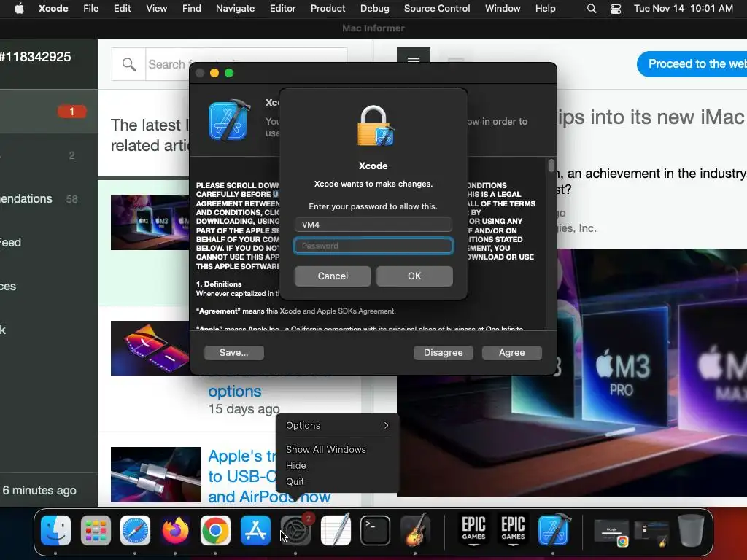Click the Xcode app icon in license window

tap(229, 120)
